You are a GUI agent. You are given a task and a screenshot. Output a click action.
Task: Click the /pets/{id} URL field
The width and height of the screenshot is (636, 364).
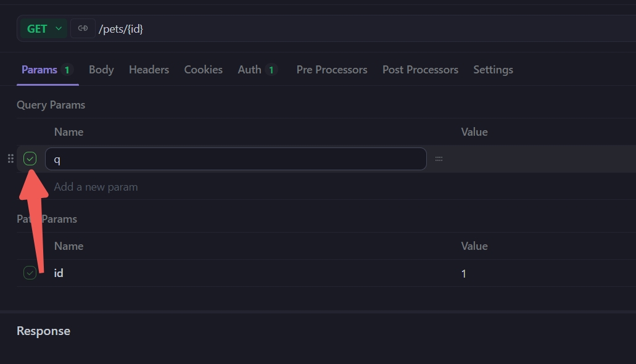click(x=364, y=28)
